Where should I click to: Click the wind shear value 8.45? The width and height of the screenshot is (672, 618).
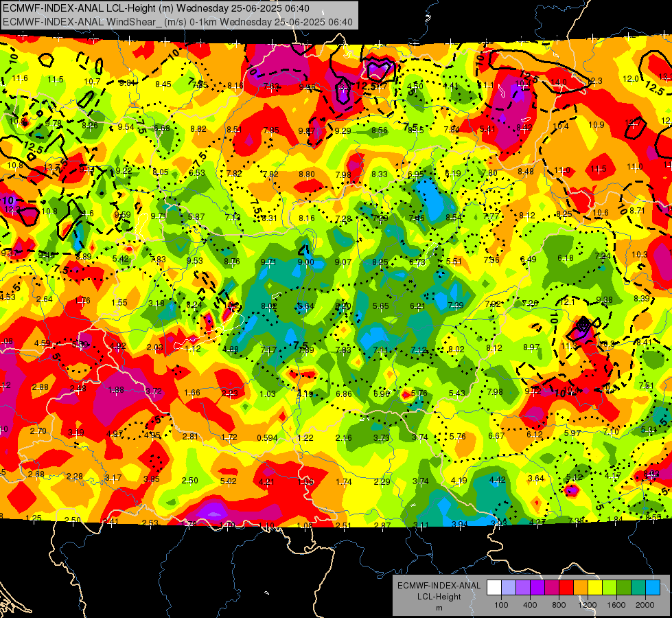point(163,84)
